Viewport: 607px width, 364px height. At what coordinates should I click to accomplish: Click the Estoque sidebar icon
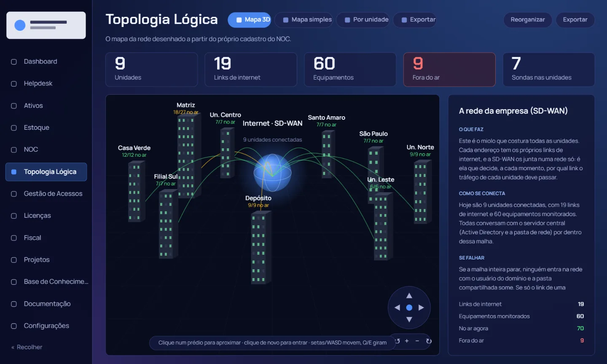pos(14,128)
